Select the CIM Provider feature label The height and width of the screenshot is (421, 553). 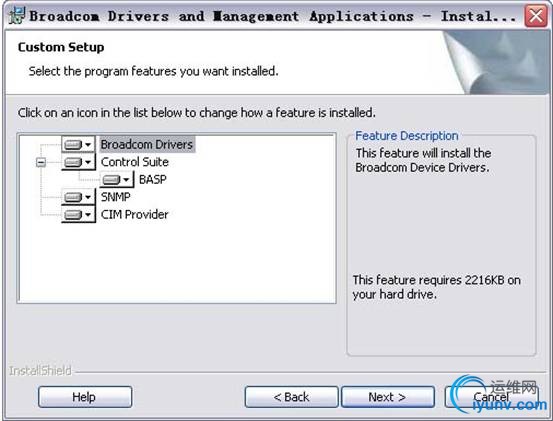(x=134, y=214)
